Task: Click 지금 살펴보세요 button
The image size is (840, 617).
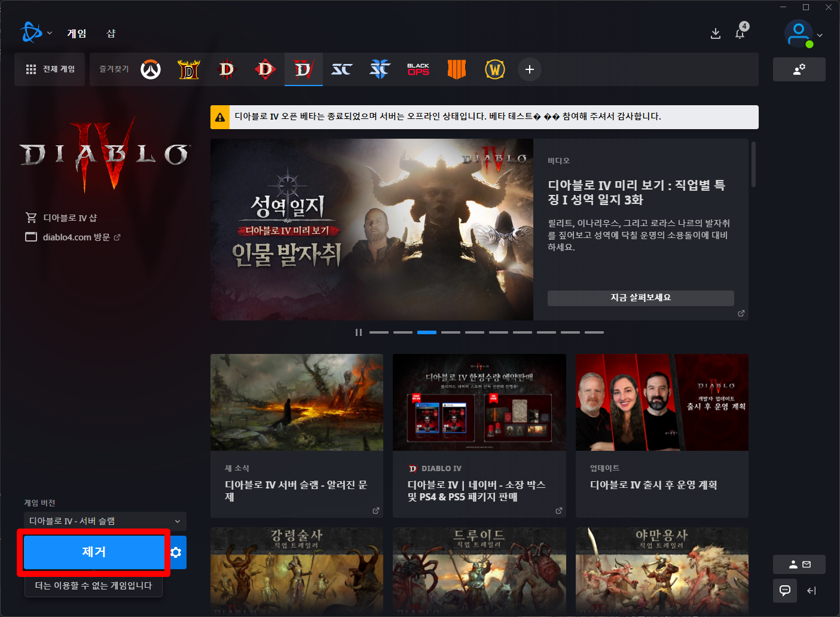Action: coord(641,298)
